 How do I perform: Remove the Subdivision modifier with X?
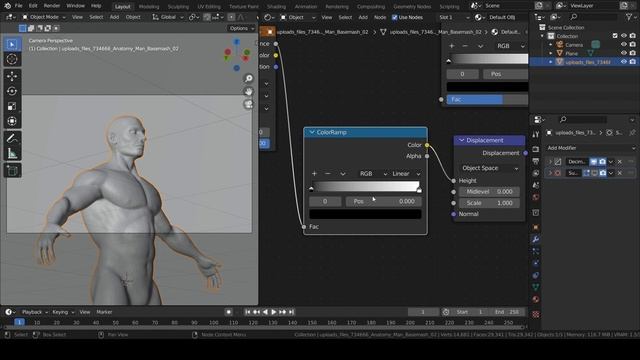coord(620,173)
